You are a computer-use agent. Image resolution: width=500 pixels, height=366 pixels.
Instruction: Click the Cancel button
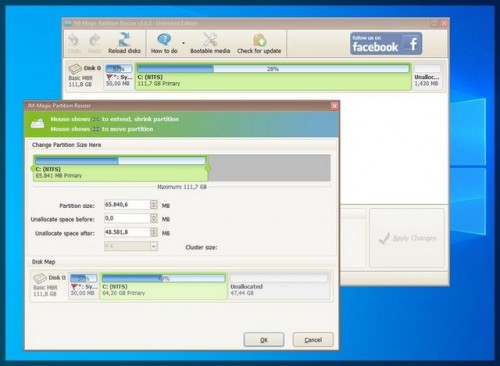[313, 340]
